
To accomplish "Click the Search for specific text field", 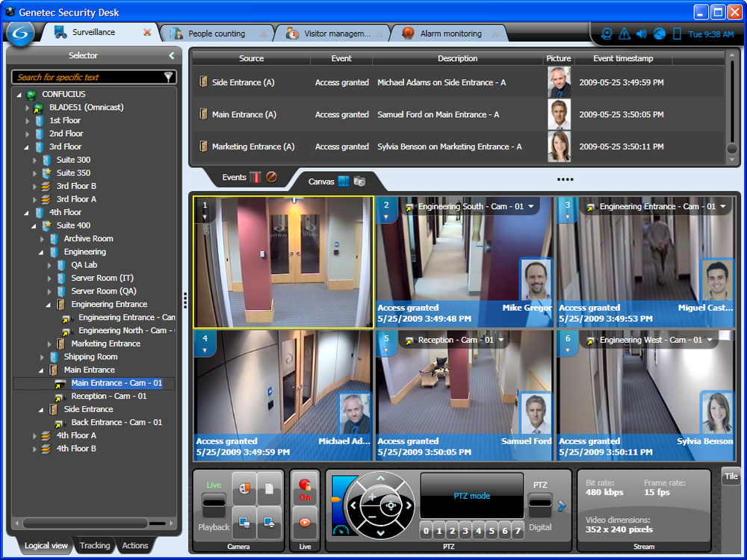I will pyautogui.click(x=86, y=77).
